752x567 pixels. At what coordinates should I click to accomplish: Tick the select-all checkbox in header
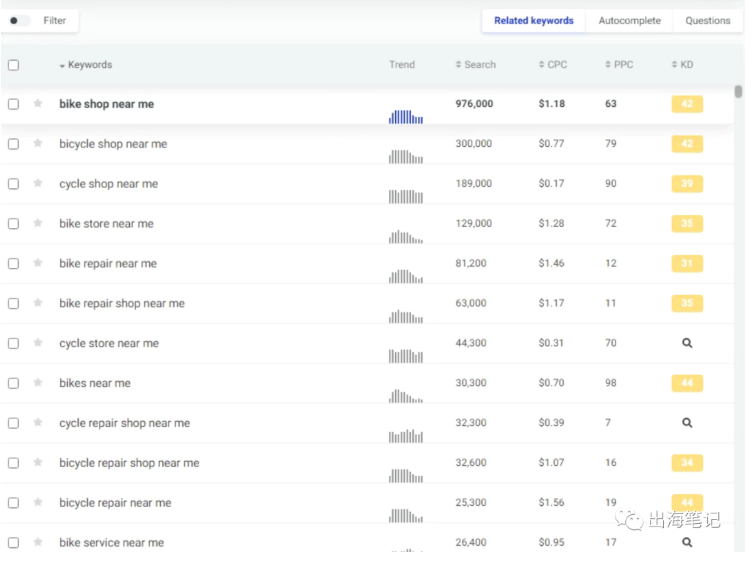pyautogui.click(x=13, y=65)
